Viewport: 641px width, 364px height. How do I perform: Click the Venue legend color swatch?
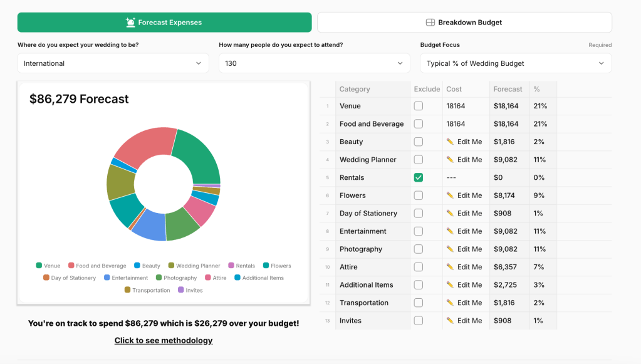pos(39,266)
